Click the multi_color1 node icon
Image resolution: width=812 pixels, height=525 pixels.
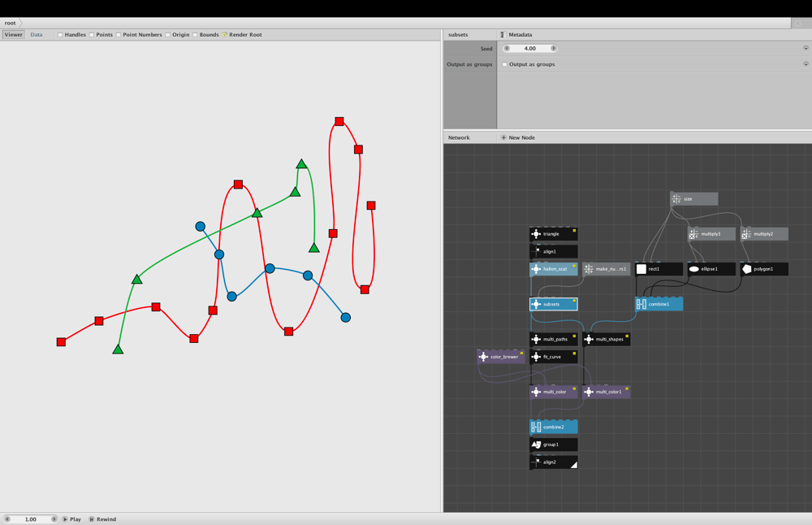tap(588, 392)
